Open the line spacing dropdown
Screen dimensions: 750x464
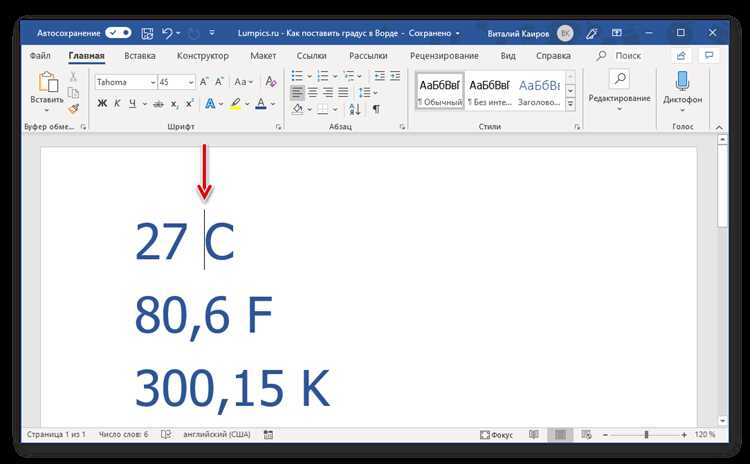(x=368, y=92)
